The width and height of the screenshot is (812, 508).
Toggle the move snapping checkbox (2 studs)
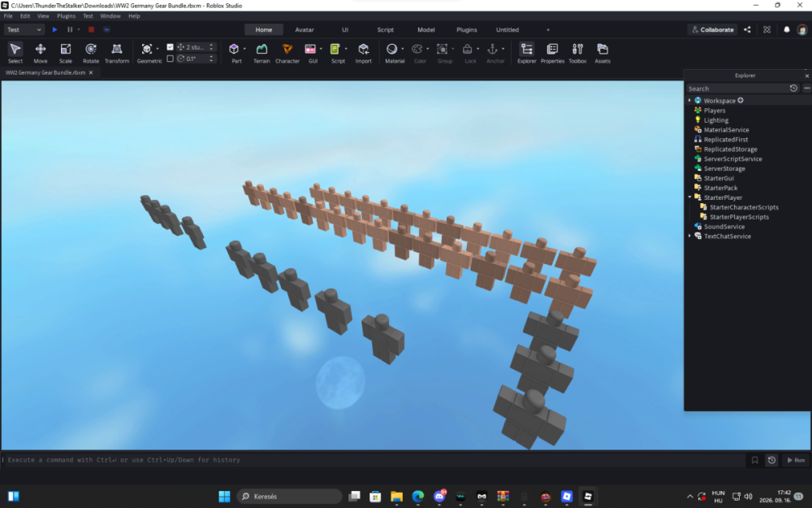click(170, 46)
